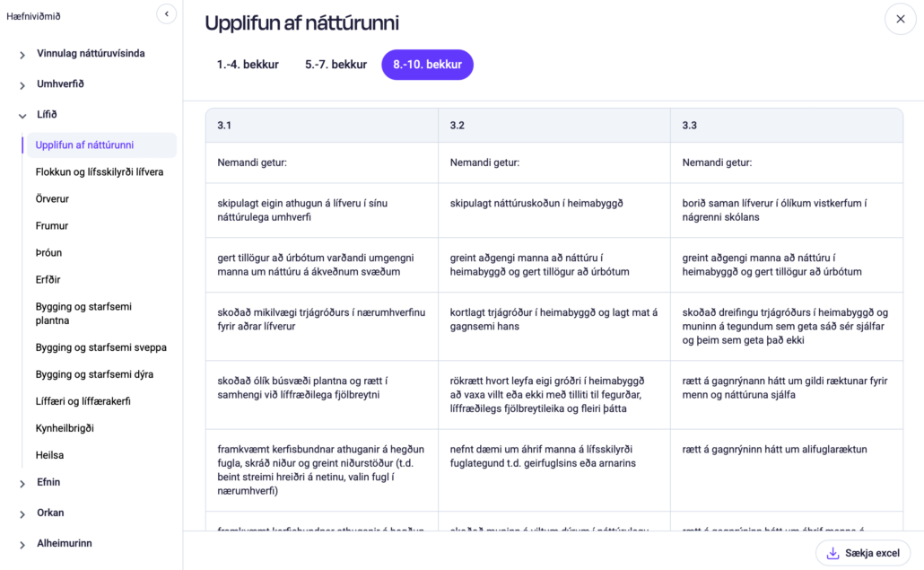Open Bygging og starfsemi sveppa

pos(100,347)
